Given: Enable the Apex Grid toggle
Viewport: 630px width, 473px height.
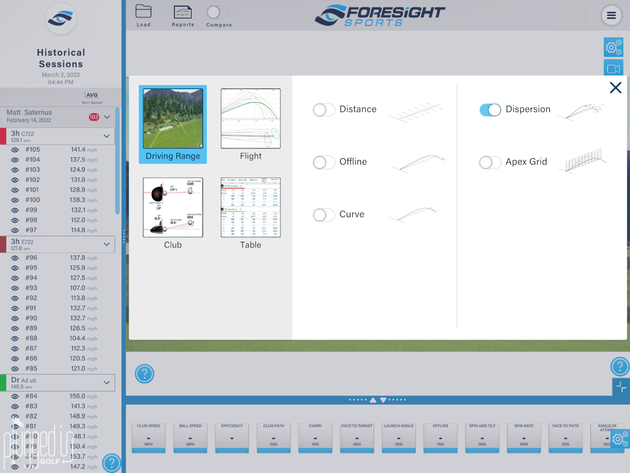Looking at the screenshot, I should [x=490, y=162].
